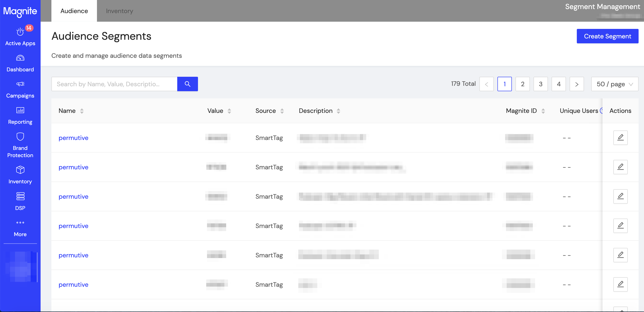Screen dimensions: 644x312
Task: Switch to the Inventory tab
Action: pyautogui.click(x=120, y=11)
